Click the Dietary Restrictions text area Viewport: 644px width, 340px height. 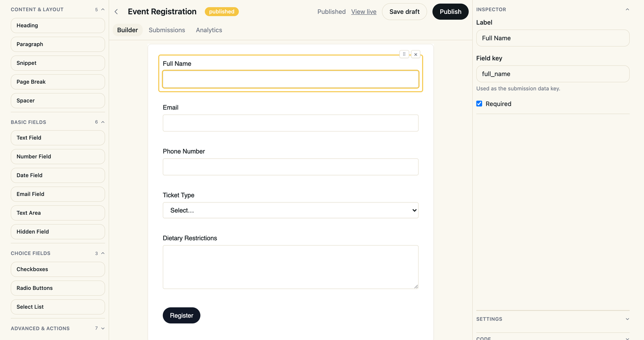pyautogui.click(x=291, y=267)
